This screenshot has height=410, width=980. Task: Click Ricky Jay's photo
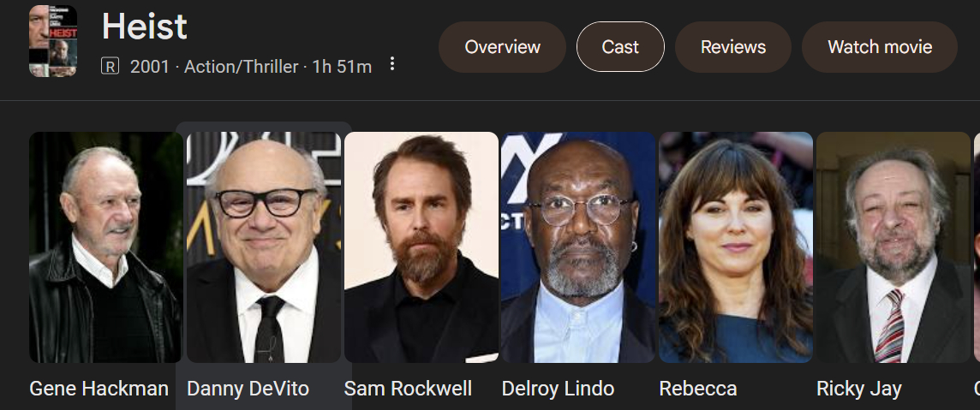pyautogui.click(x=893, y=247)
